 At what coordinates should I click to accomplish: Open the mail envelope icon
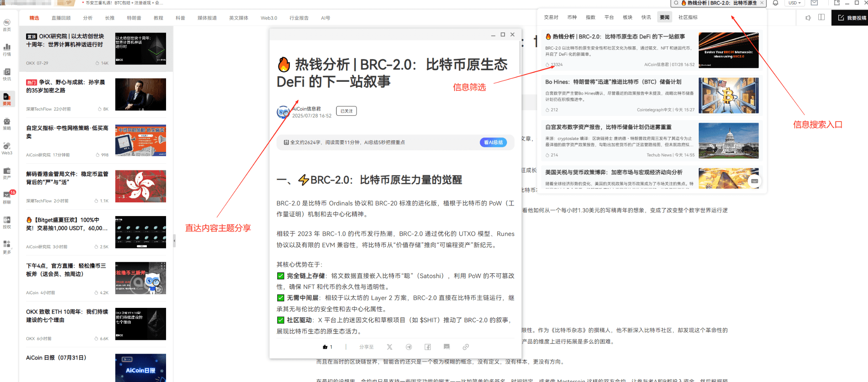pos(814,3)
